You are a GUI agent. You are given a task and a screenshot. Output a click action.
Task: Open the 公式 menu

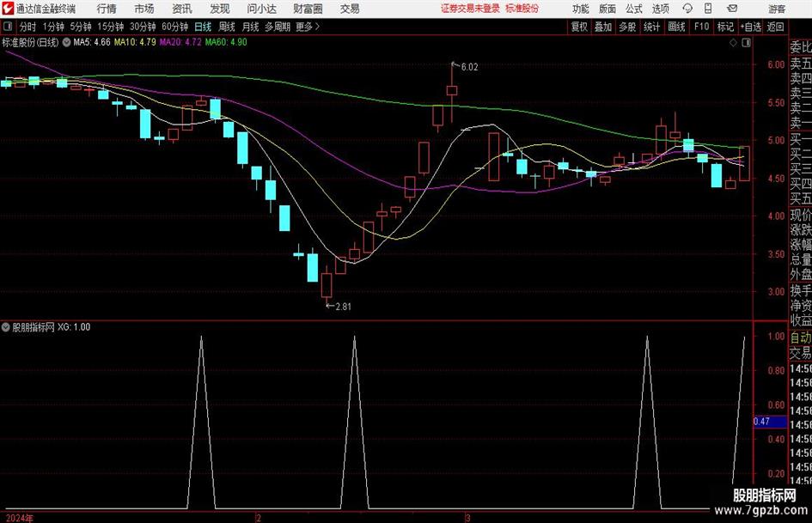[x=634, y=9]
